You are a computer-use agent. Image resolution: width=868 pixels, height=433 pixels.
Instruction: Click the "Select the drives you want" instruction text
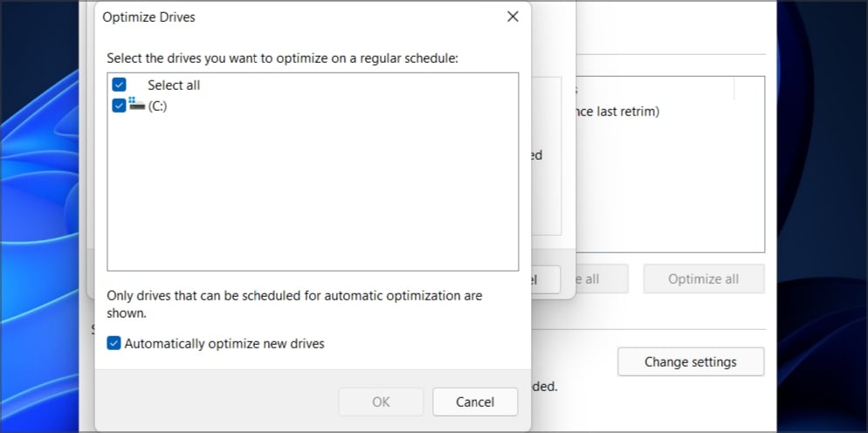point(282,58)
